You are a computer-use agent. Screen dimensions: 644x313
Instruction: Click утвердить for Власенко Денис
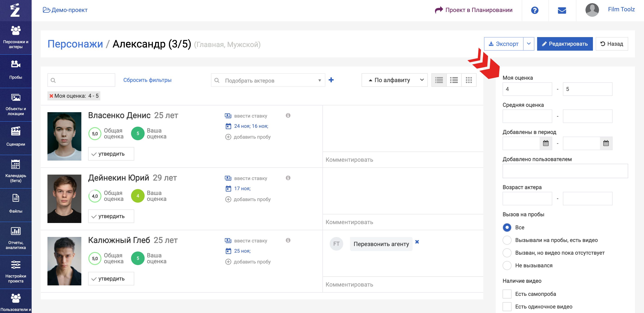[111, 154]
